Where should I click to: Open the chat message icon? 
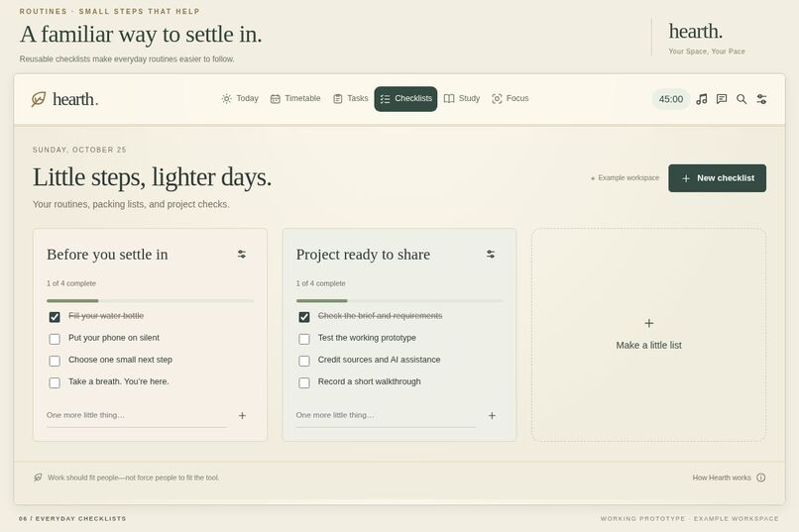point(722,99)
